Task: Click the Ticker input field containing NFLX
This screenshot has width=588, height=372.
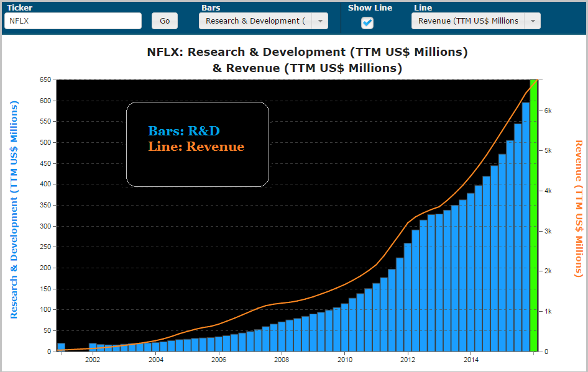Action: pos(73,21)
